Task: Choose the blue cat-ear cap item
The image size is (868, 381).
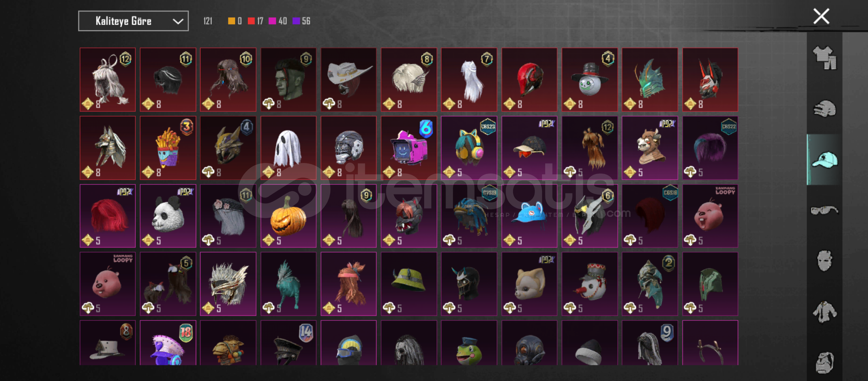Action: [x=529, y=216]
